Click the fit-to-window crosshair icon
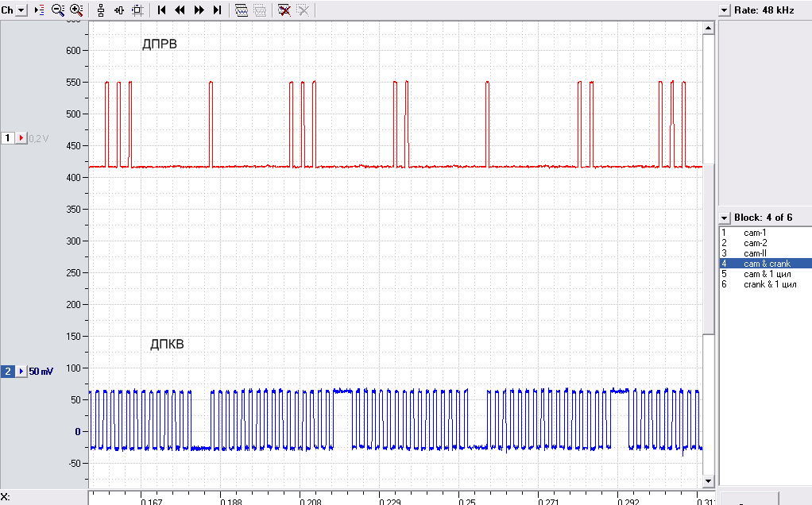 tap(137, 10)
